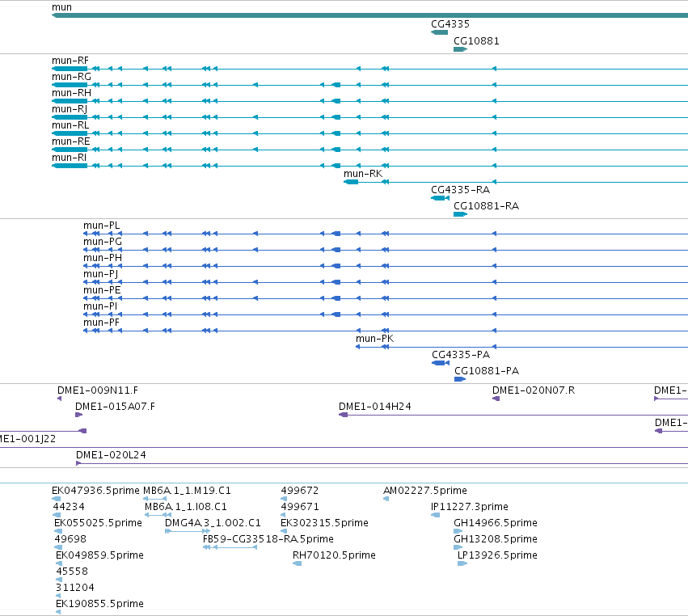Click the MB6A.1_1.M19.C1 feature glyph

click(x=155, y=499)
